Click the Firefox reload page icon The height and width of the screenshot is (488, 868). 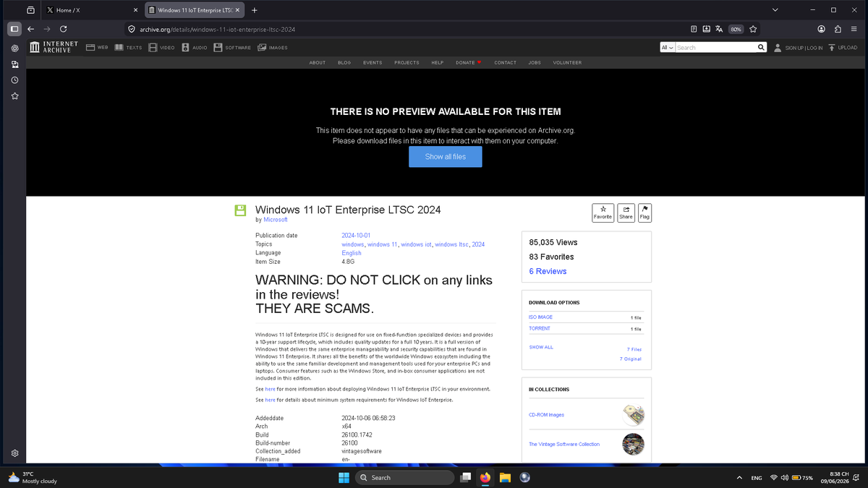[x=64, y=29]
